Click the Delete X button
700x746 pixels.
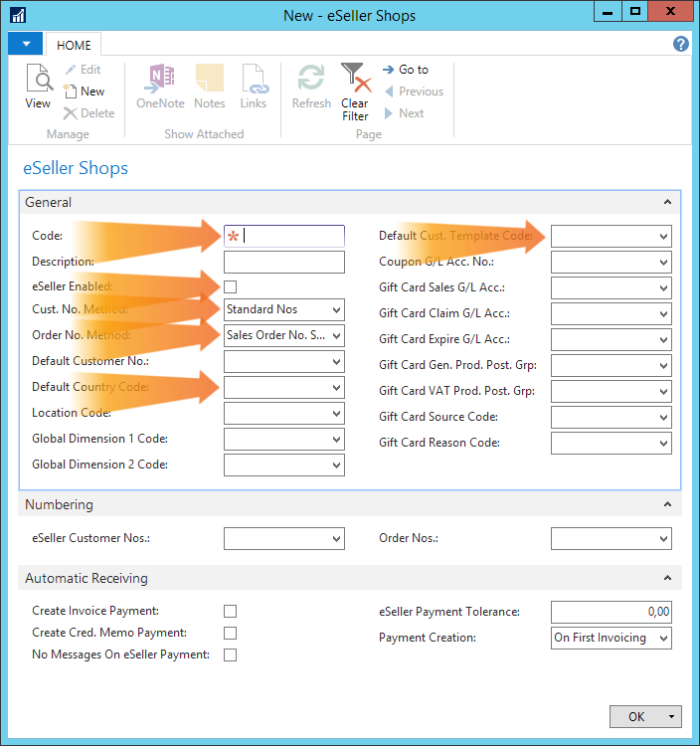89,113
